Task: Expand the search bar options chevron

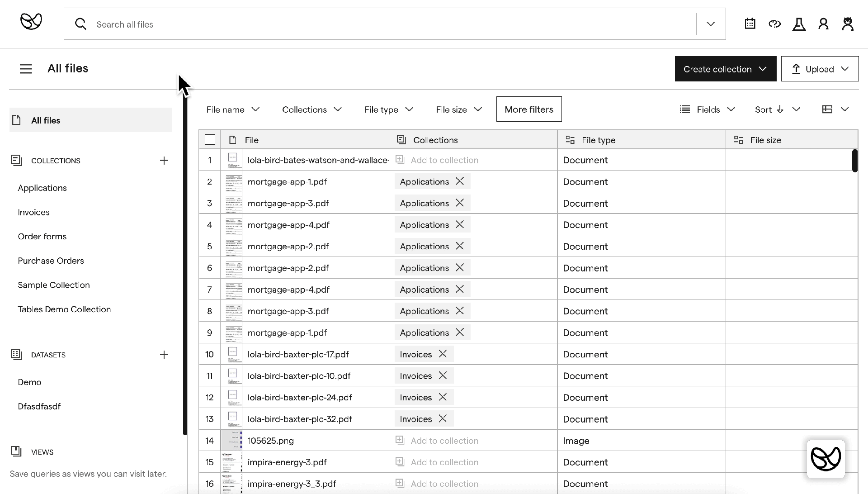Action: pyautogui.click(x=711, y=24)
